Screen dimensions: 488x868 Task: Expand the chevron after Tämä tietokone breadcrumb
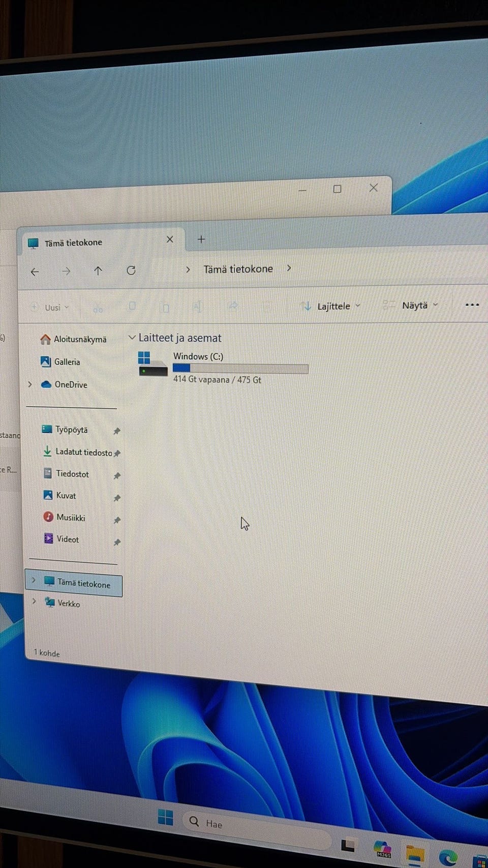pos(289,268)
